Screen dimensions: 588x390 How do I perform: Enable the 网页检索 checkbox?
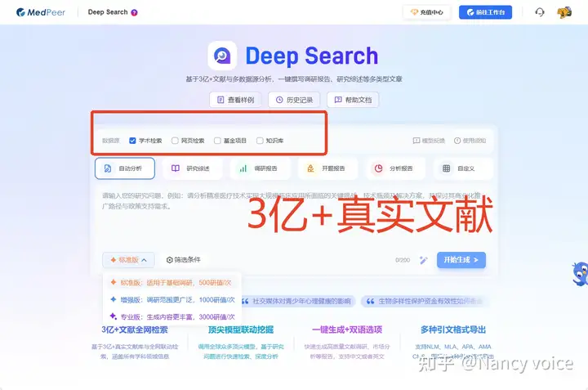[175, 141]
